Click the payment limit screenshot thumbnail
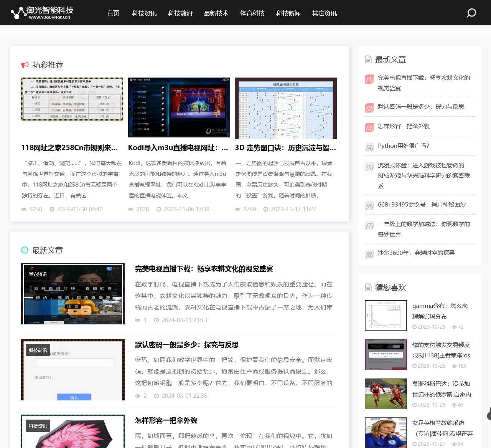Screen dimensions: 491x448 click(386, 355)
